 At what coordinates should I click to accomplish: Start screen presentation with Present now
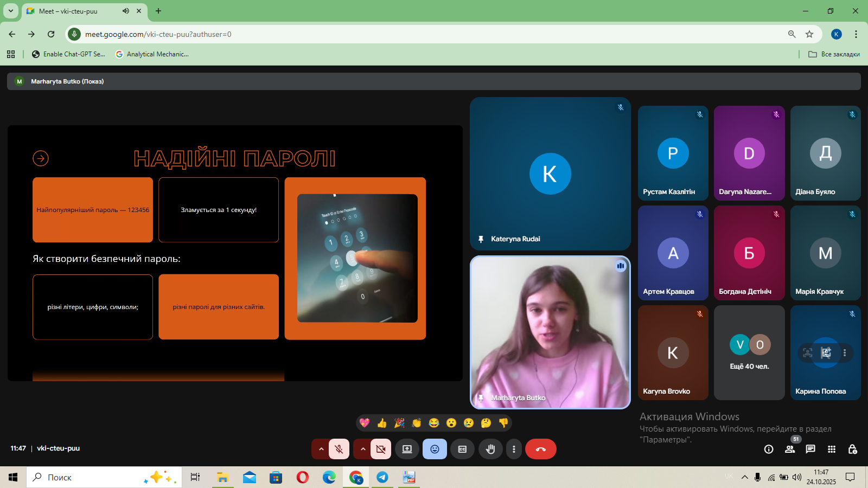pos(407,449)
